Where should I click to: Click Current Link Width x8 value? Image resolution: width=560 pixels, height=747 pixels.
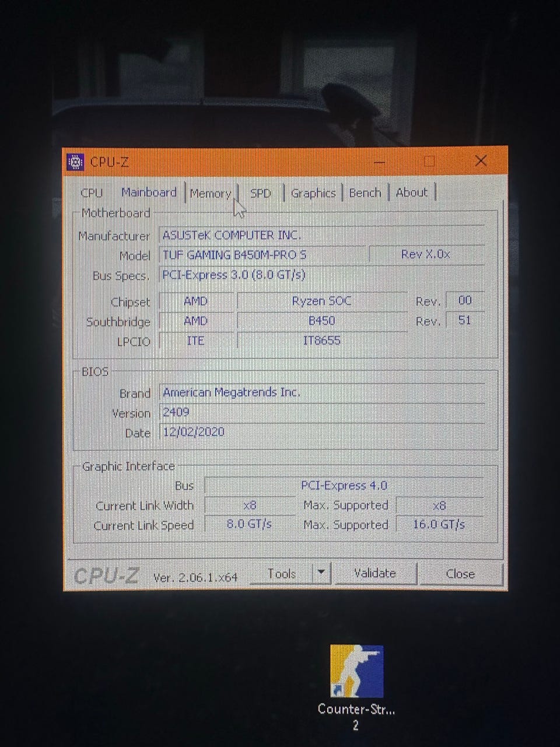250,505
